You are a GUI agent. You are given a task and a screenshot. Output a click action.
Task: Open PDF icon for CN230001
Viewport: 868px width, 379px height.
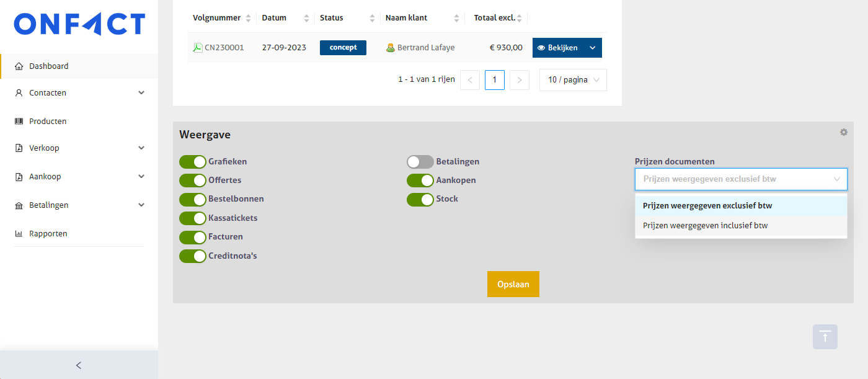[x=198, y=48]
